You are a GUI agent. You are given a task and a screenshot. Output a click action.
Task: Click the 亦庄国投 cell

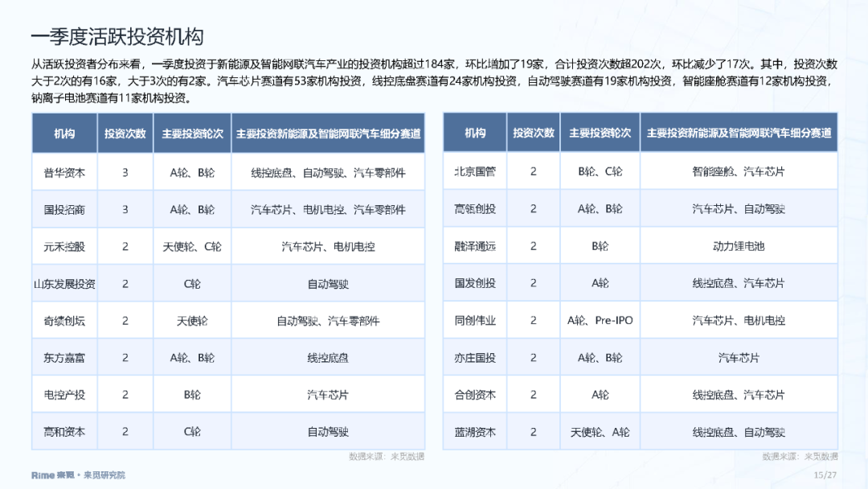[475, 358]
